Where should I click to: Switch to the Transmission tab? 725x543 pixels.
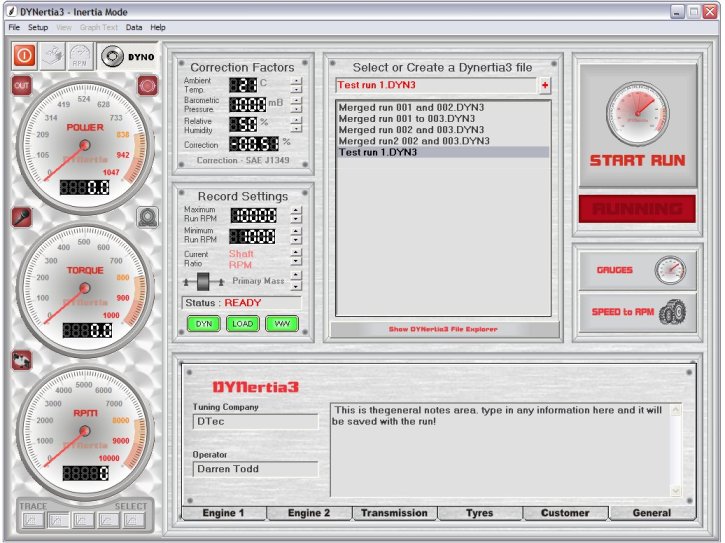pos(394,513)
